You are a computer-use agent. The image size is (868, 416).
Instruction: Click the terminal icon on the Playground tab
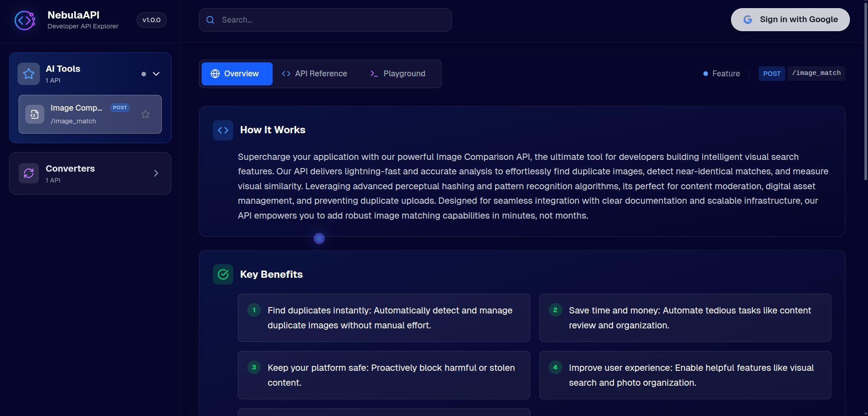point(374,73)
